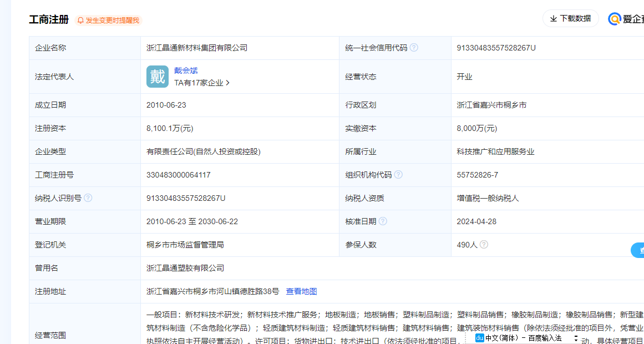Select registration number 330483000064117
This screenshot has height=344, width=644.
[178, 175]
